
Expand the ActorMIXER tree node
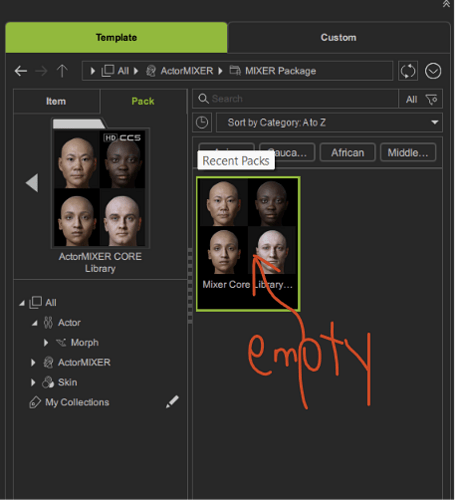pyautogui.click(x=33, y=362)
